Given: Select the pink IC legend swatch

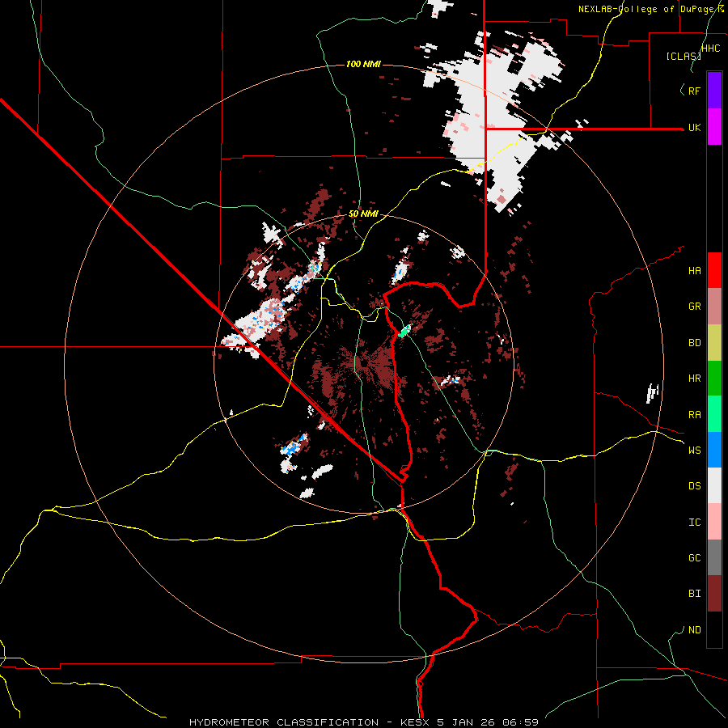Looking at the screenshot, I should [714, 522].
